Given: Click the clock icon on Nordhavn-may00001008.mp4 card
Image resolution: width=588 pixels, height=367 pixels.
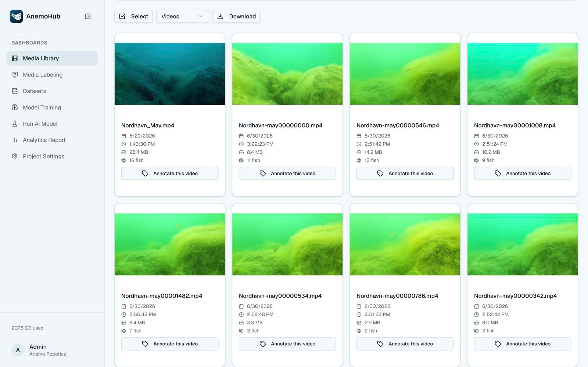Looking at the screenshot, I should coord(477,144).
